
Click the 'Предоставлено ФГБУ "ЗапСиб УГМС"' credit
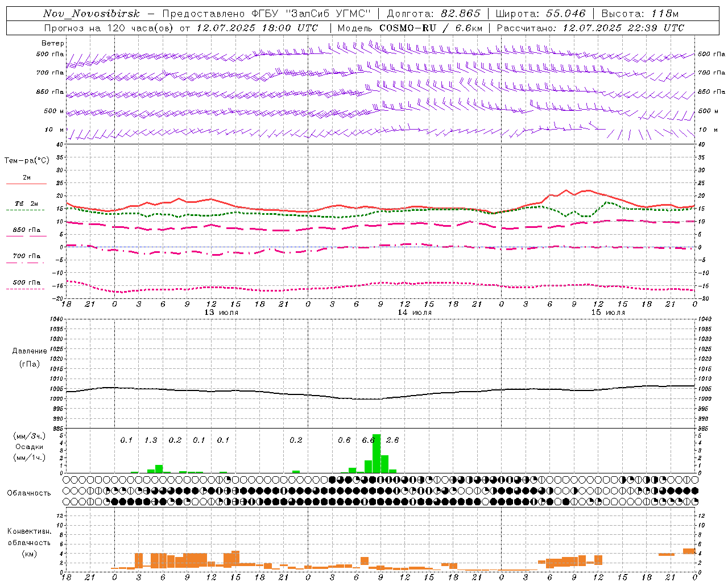(x=266, y=14)
